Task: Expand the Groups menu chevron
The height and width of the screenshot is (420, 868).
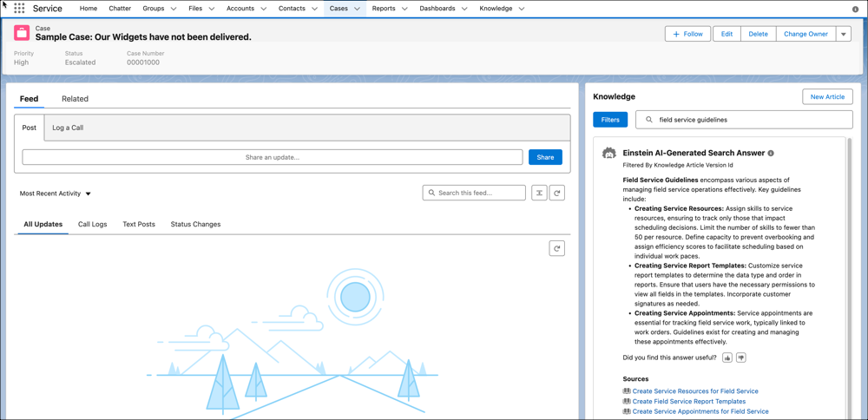Action: [174, 9]
